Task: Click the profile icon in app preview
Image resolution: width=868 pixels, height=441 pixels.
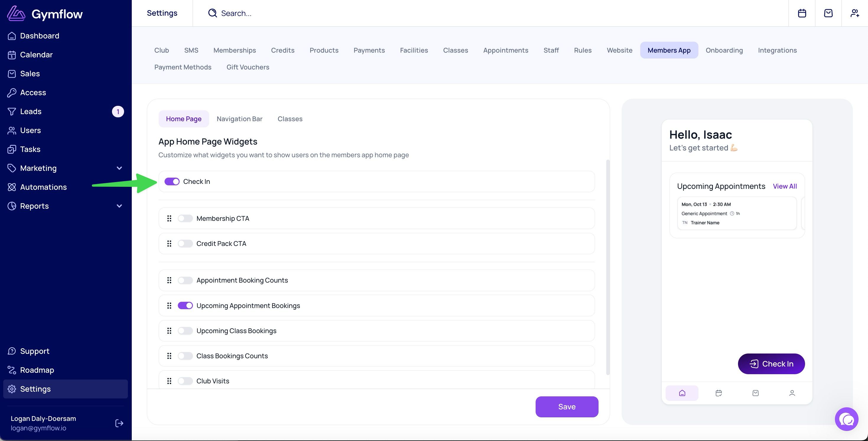Action: click(x=792, y=393)
